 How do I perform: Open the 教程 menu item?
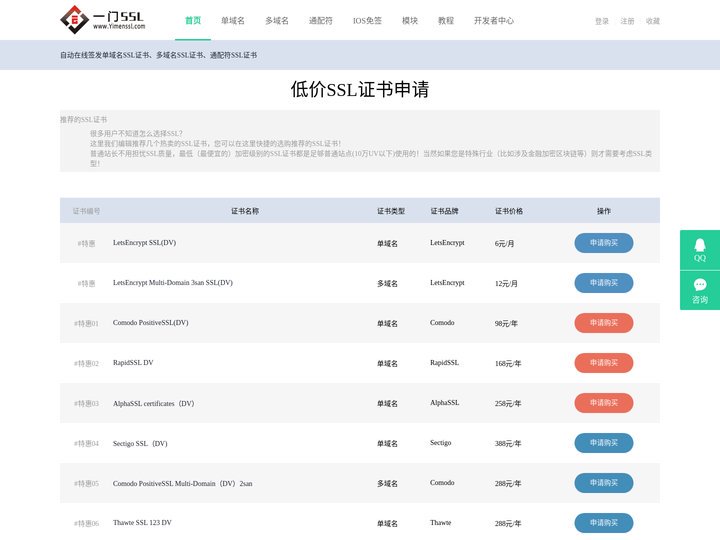click(x=446, y=21)
